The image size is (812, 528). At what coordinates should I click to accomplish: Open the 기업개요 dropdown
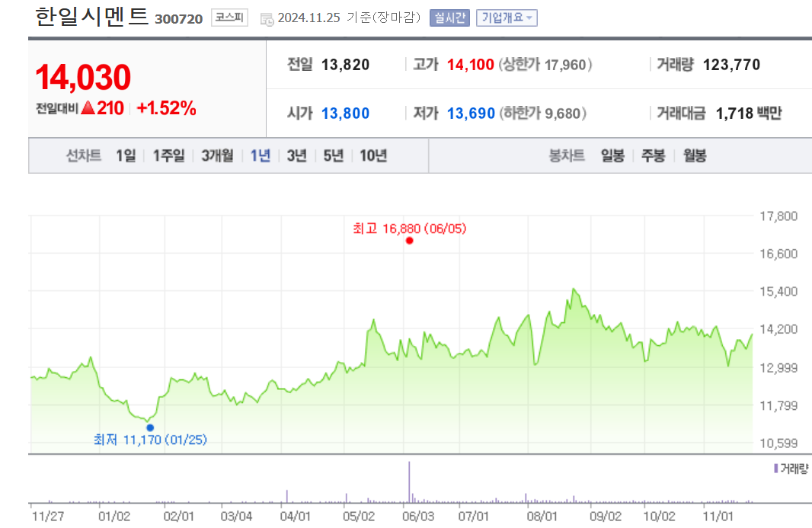(x=507, y=18)
